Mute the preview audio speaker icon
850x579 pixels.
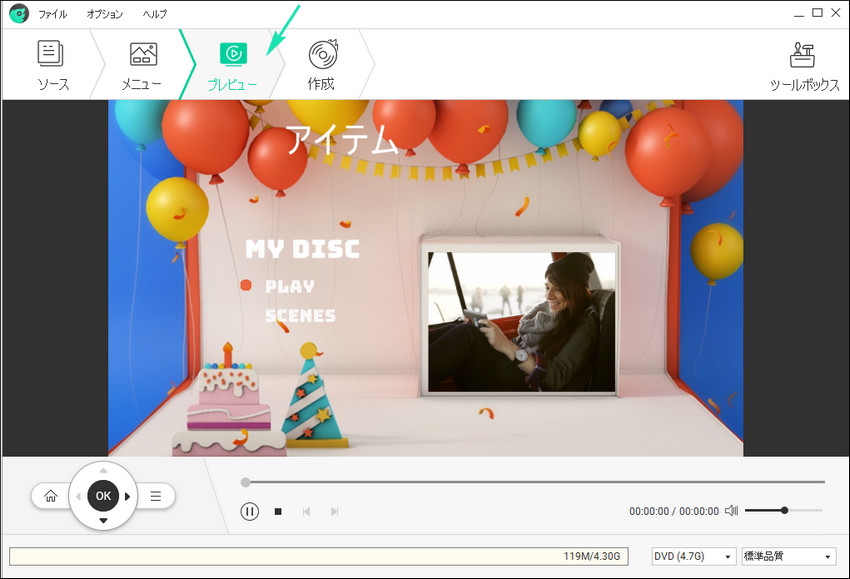(x=731, y=510)
